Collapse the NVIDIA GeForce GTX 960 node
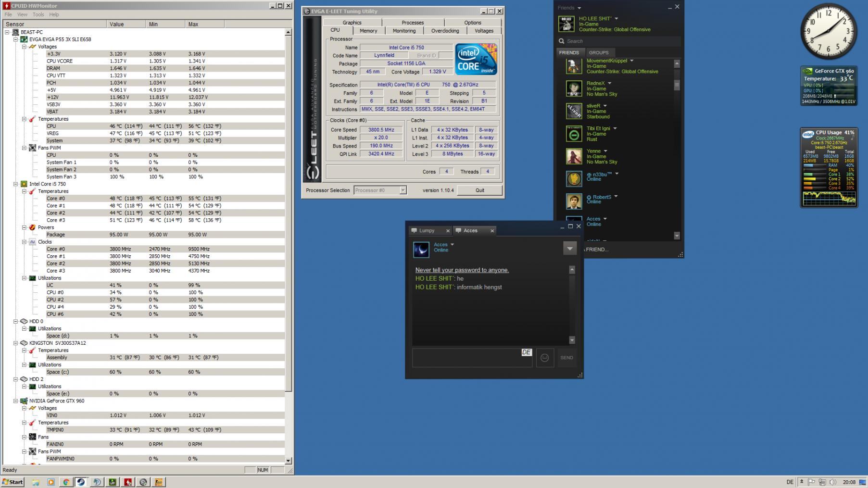The image size is (868, 488). 15,401
